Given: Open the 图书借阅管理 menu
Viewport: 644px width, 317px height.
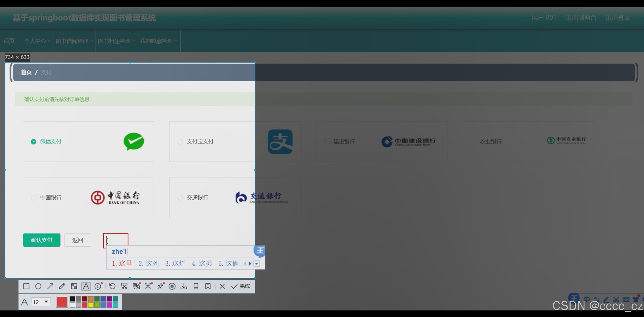Looking at the screenshot, I should click(x=74, y=41).
